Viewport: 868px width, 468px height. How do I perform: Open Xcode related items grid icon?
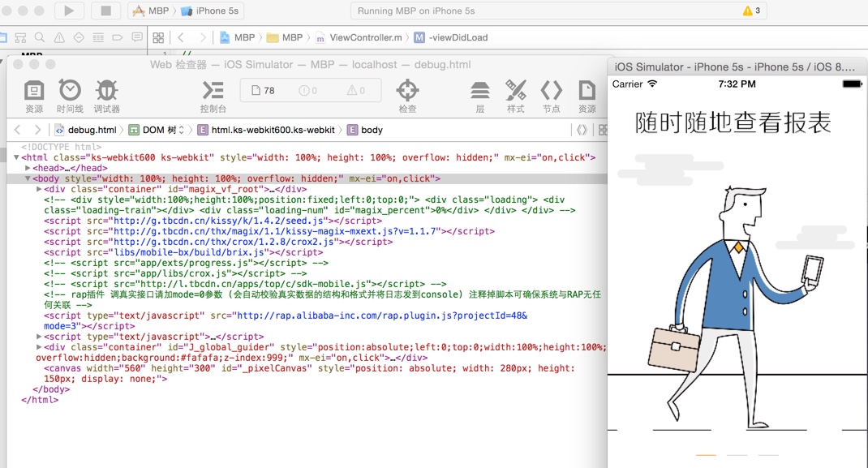[158, 37]
